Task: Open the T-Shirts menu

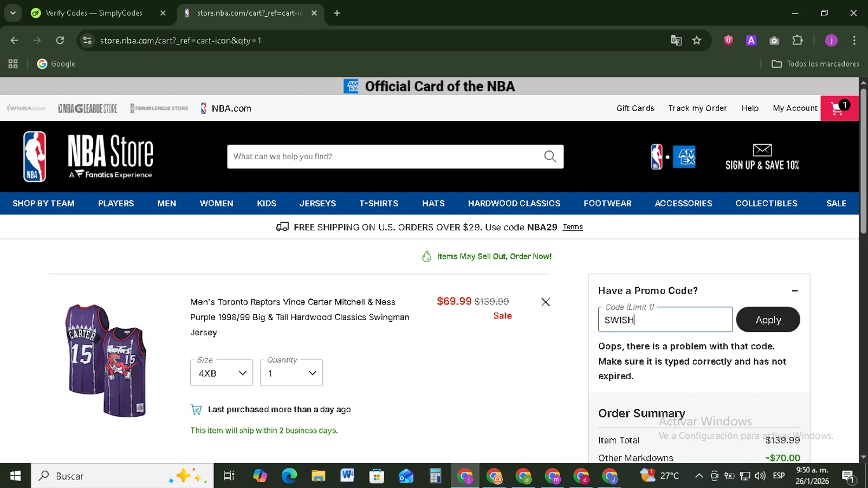Action: (x=379, y=204)
